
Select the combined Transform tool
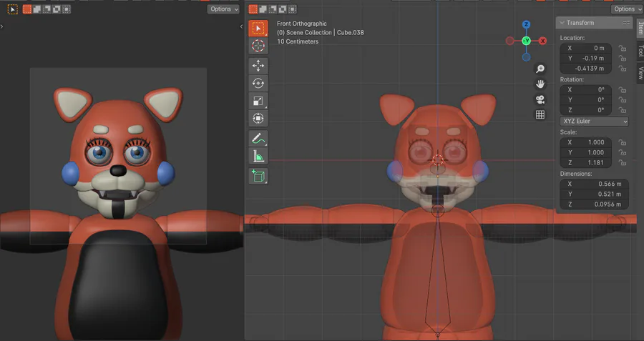click(258, 118)
